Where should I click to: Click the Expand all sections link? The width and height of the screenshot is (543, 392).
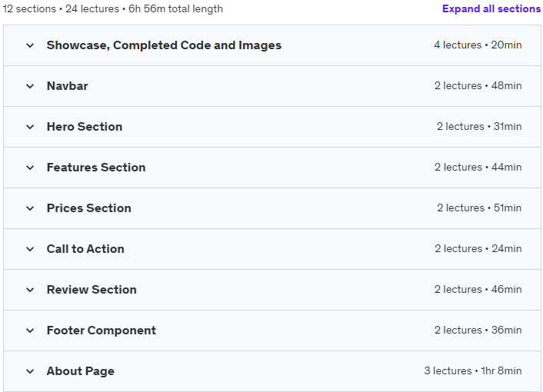coord(491,8)
